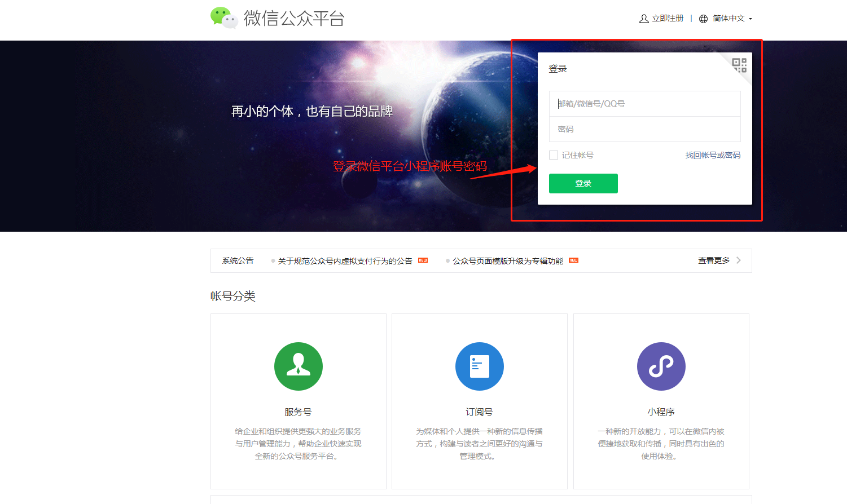Viewport: 847px width, 504px height.
Task: Click banner slogan 再小的个体，也有自己的品牌
Action: [x=312, y=111]
